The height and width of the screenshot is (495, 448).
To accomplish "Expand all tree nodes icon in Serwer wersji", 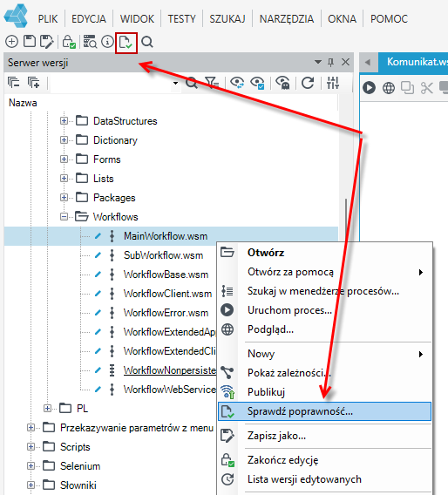I will [33, 83].
